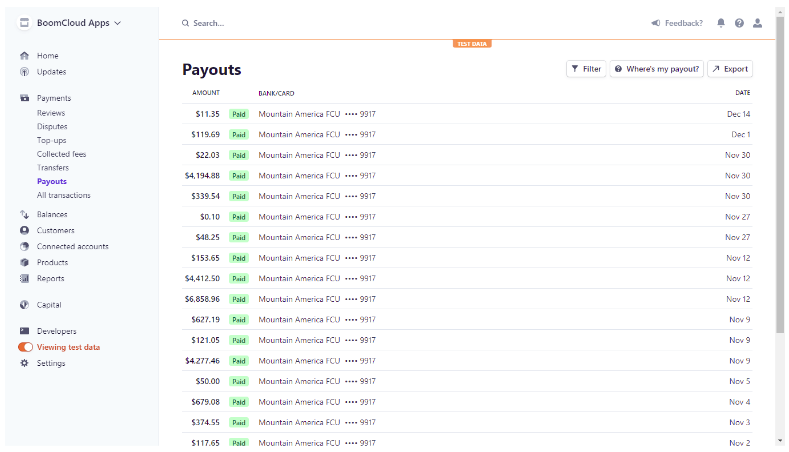Screen dimensions: 789x452
Task: Sort by the AMOUNT column header
Action: 206,93
